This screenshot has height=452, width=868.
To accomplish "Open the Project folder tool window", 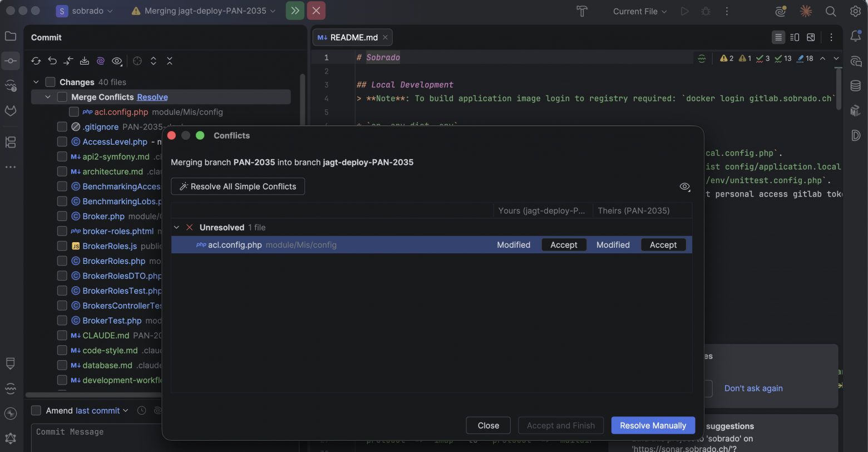I will [x=11, y=37].
